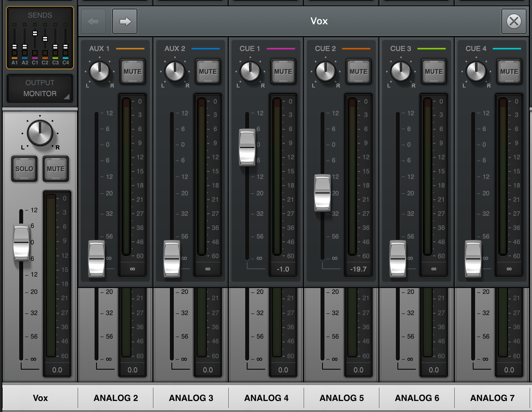The height and width of the screenshot is (412, 532).
Task: Toggle MUTE on CUE 2 send
Action: tap(359, 71)
